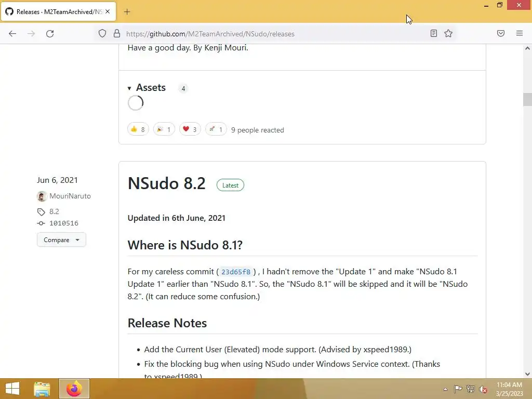This screenshot has width=532, height=399.
Task: Click the Firefox taskbar icon
Action: coord(74,389)
